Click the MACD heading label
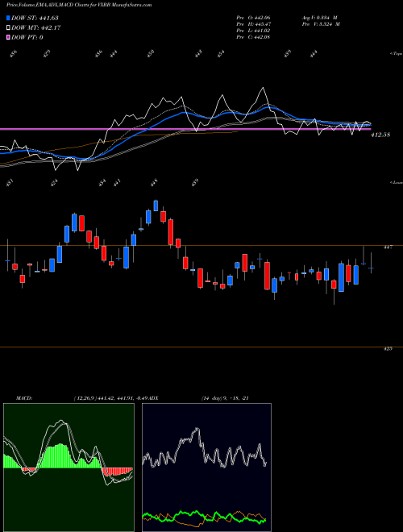Image resolution: width=403 pixels, height=532 pixels. (x=24, y=398)
